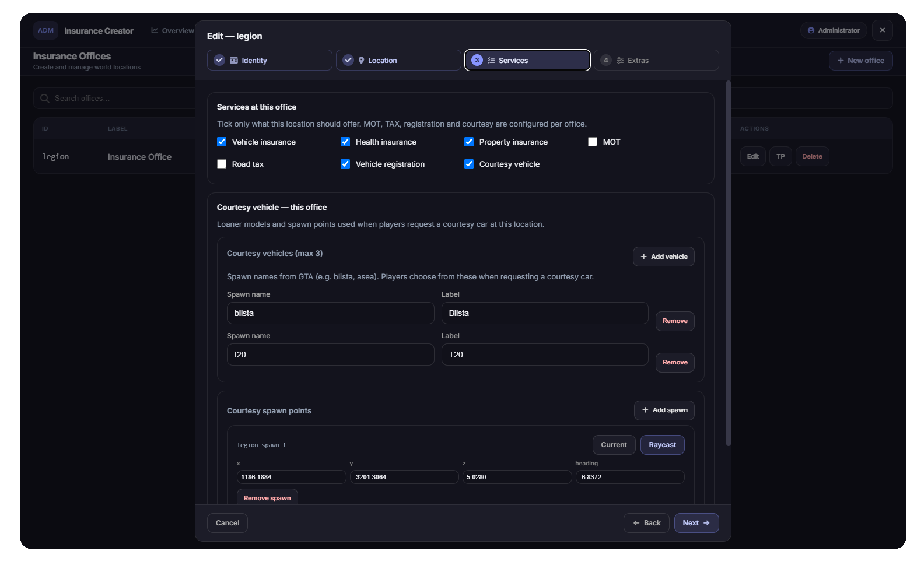Click the Extras sliders icon
The width and height of the screenshot is (924, 565).
pyautogui.click(x=620, y=60)
